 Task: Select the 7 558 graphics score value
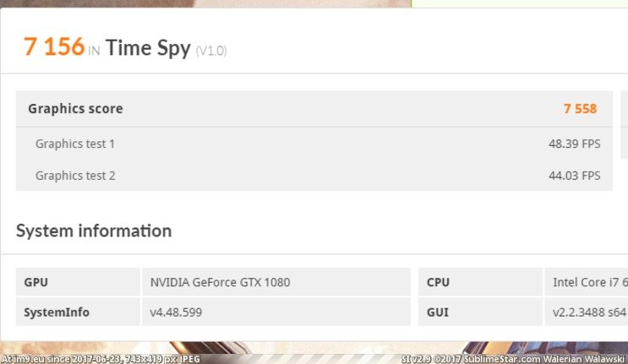tap(580, 109)
